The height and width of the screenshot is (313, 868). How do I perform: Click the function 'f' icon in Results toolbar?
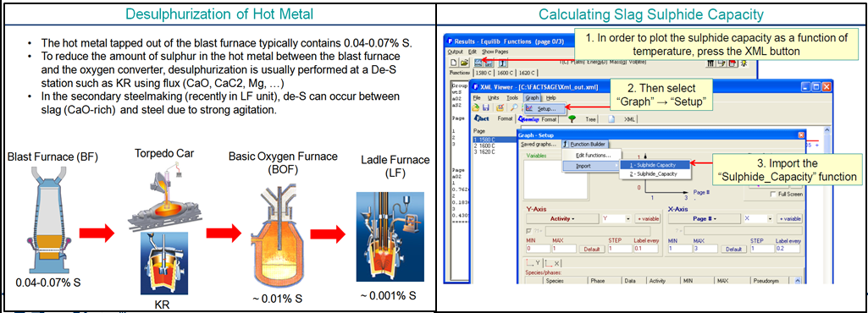[502, 63]
